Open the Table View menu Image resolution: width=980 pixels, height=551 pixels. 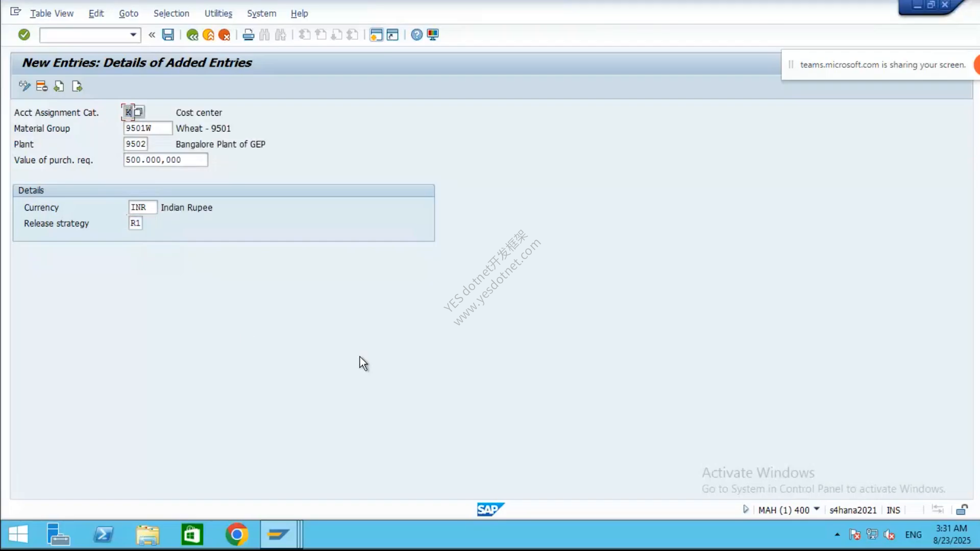[x=52, y=13]
